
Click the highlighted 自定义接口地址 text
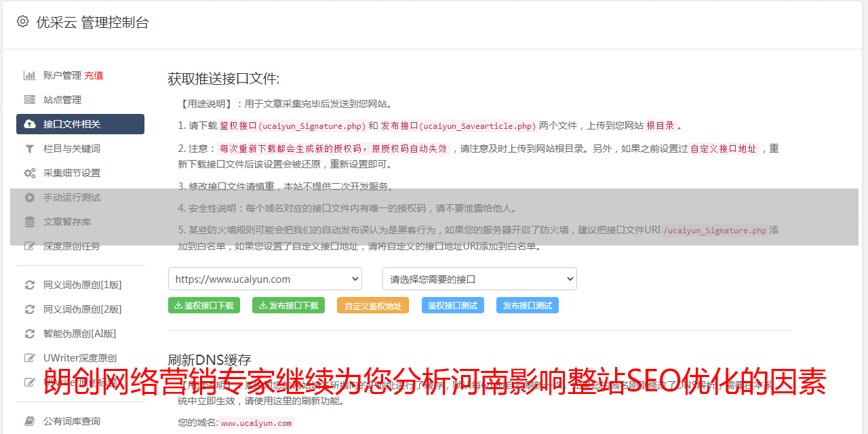(x=724, y=149)
